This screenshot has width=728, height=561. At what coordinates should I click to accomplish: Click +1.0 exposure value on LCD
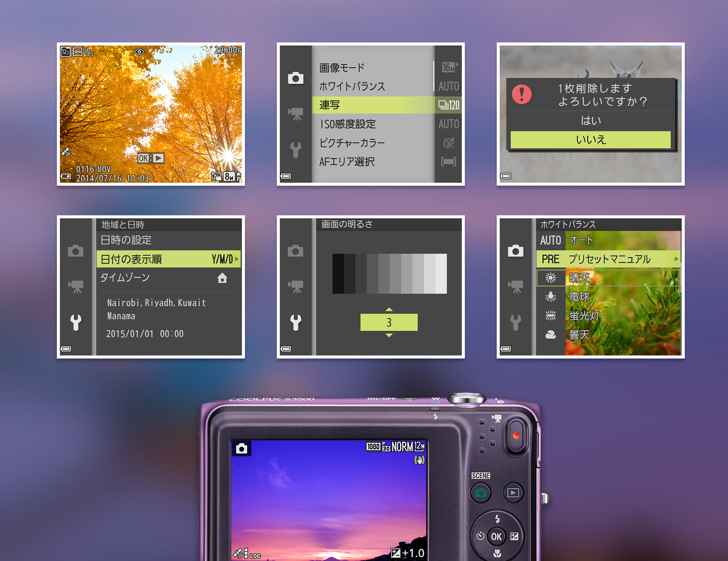pos(413,553)
